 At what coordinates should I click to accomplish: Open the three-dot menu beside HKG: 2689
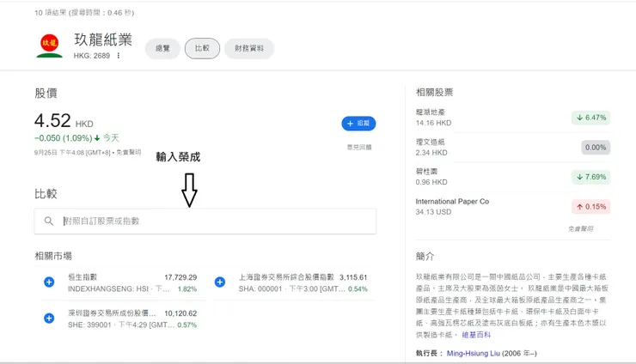118,56
